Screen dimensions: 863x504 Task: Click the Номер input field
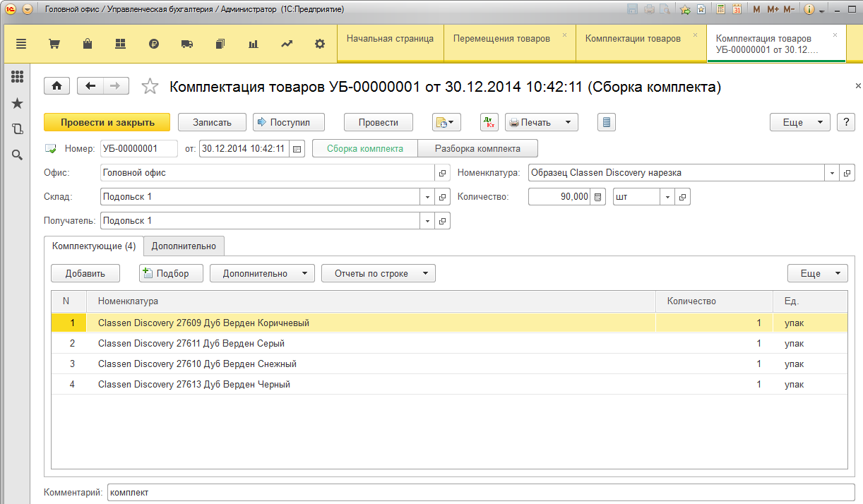(x=139, y=149)
